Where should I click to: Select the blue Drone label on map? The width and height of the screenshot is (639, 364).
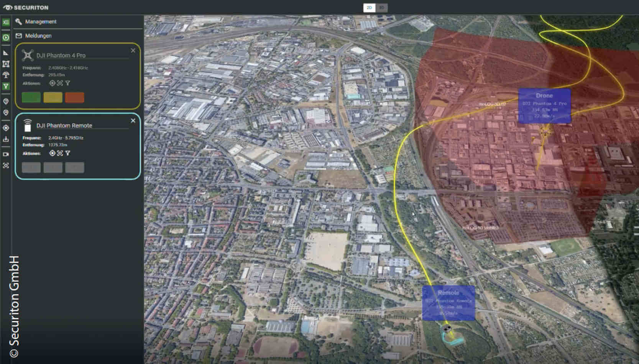(544, 106)
